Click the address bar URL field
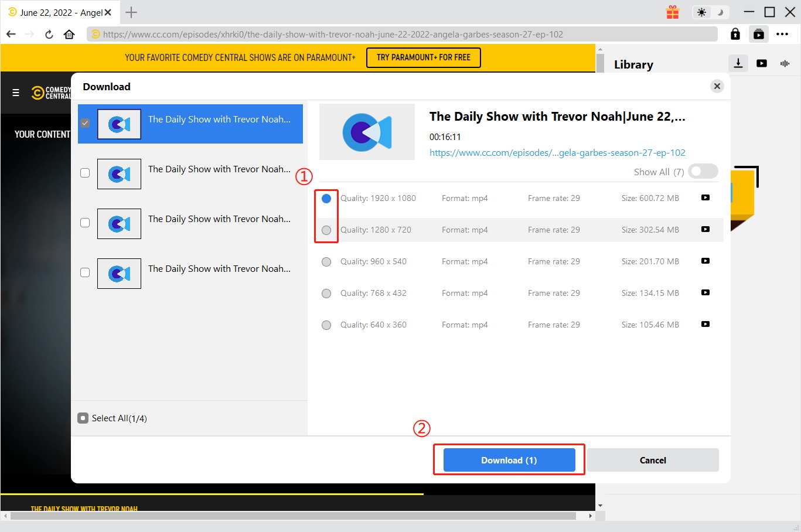801x532 pixels. click(402, 34)
